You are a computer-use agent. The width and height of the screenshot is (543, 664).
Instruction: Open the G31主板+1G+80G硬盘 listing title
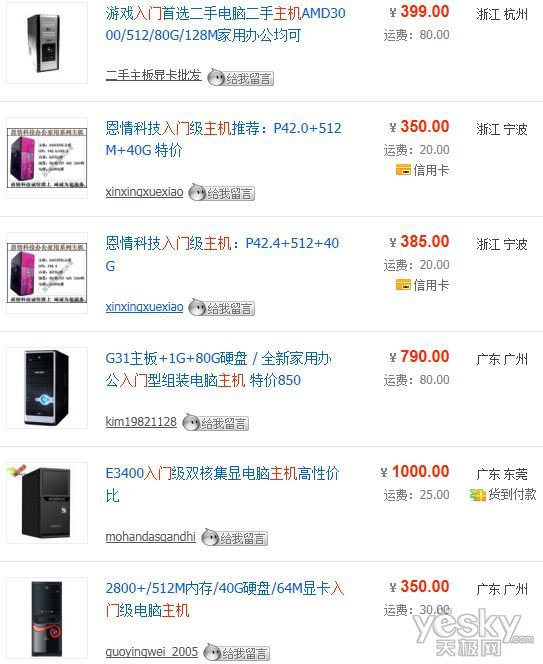(218, 369)
